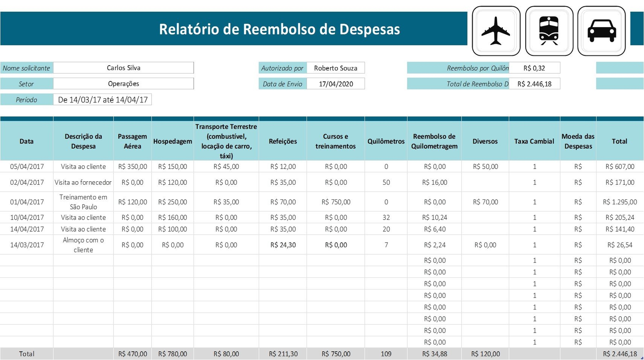This screenshot has height=360, width=644.
Task: Select the header total reimbursement R$ 2.446,18
Action: pos(534,84)
